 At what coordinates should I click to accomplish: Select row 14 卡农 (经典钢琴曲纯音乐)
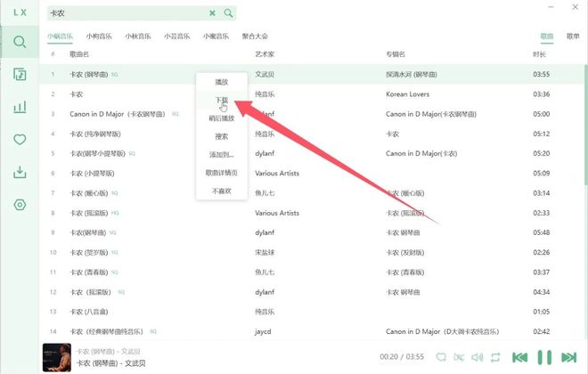click(312, 331)
